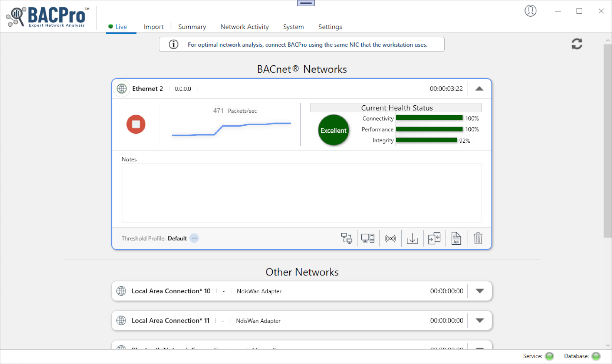The height and width of the screenshot is (364, 612).
Task: Open the user account icon
Action: click(530, 11)
